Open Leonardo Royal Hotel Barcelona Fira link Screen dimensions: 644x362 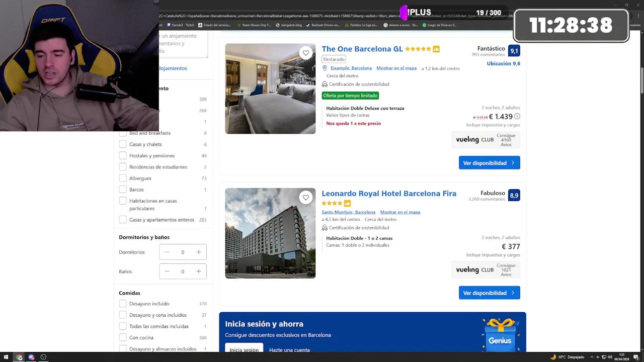tap(389, 193)
